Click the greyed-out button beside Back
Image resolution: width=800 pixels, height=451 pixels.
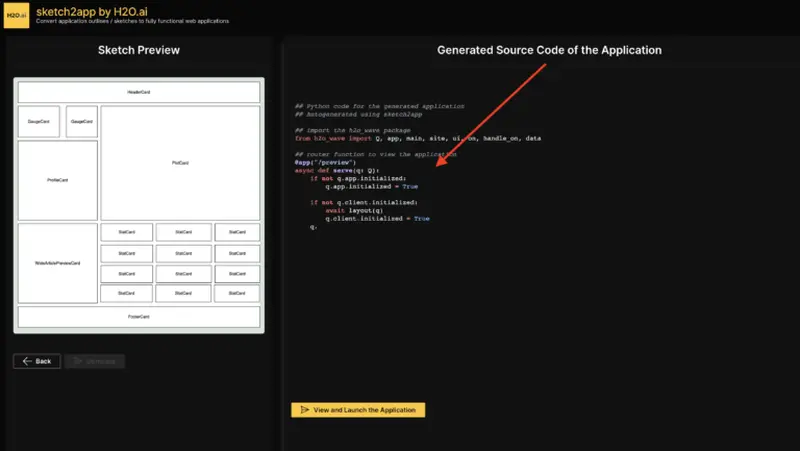[x=94, y=361]
